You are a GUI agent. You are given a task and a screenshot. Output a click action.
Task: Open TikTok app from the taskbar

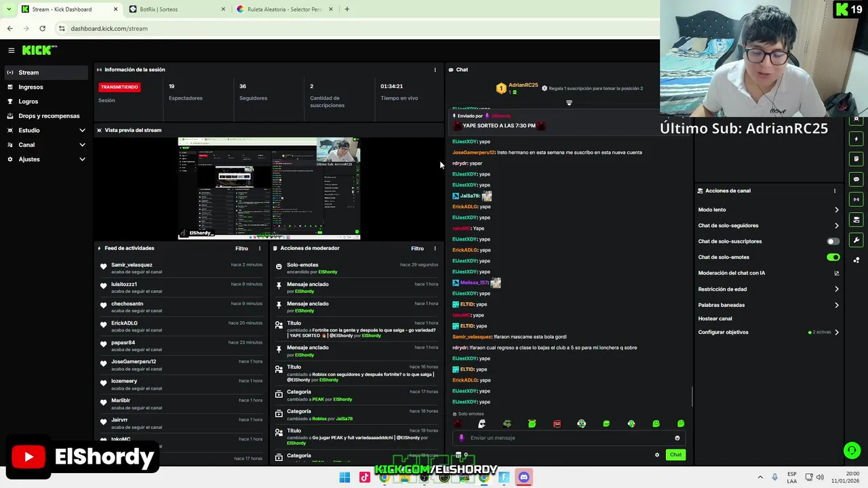(365, 477)
